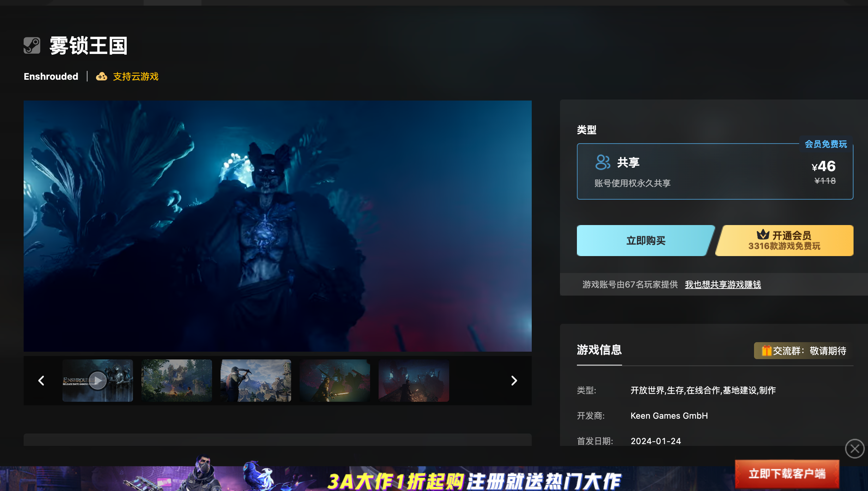Screen dimensions: 868x491
Task: Click the original price ¥118
Action: (825, 181)
